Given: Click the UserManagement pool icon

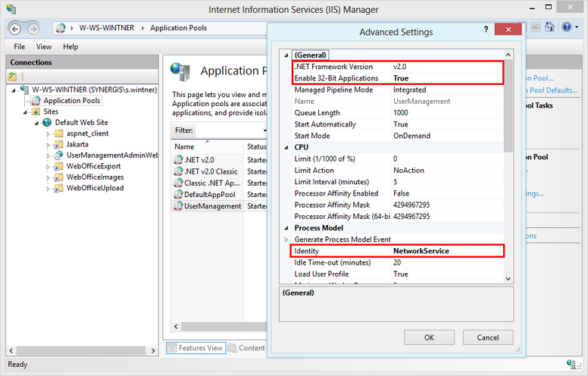Looking at the screenshot, I should coord(178,206).
